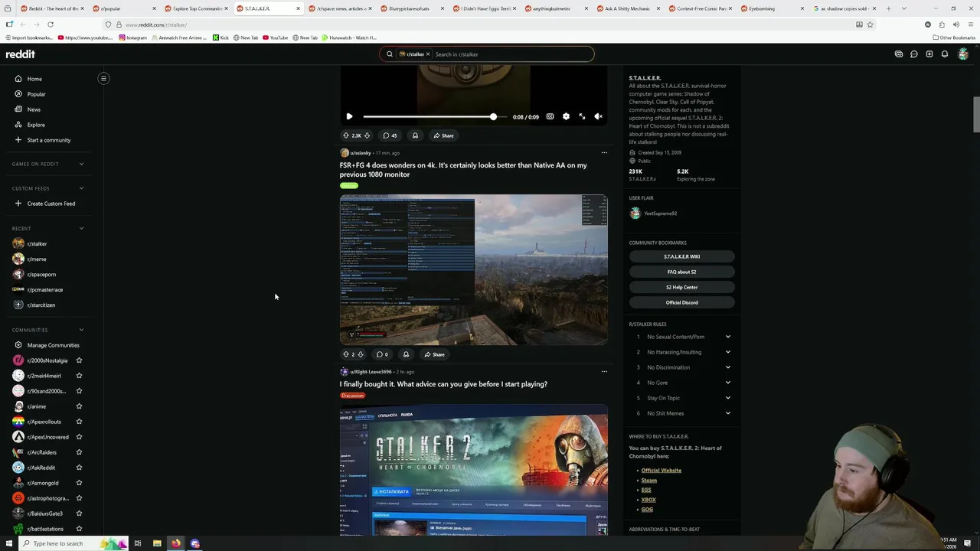Screen dimensions: 980x551
Task: Open 'I finally bought it' post title
Action: 443,384
